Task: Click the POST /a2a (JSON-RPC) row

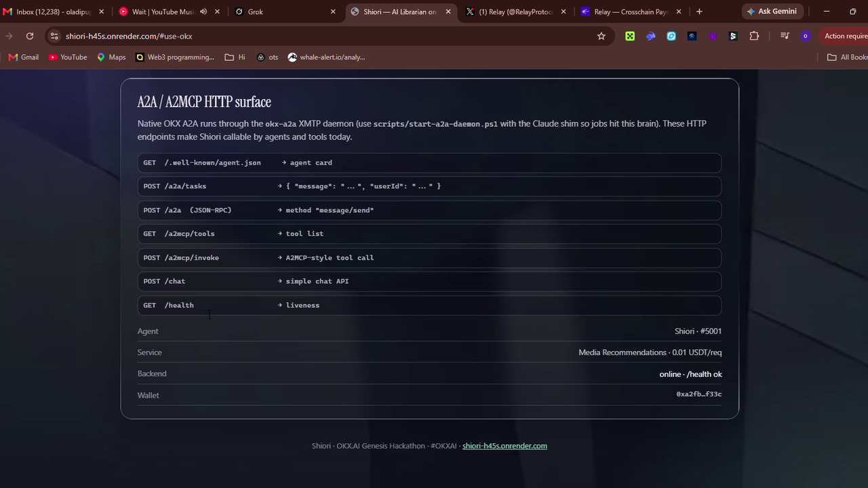Action: click(429, 210)
